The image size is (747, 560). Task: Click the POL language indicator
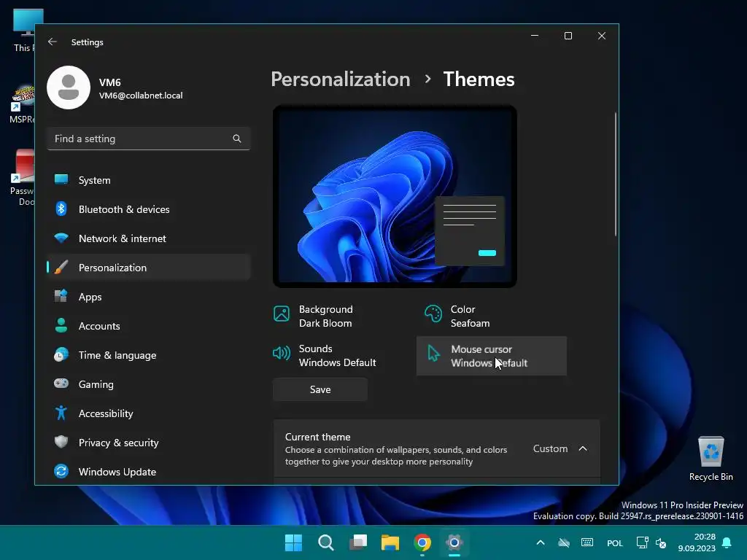(x=614, y=542)
